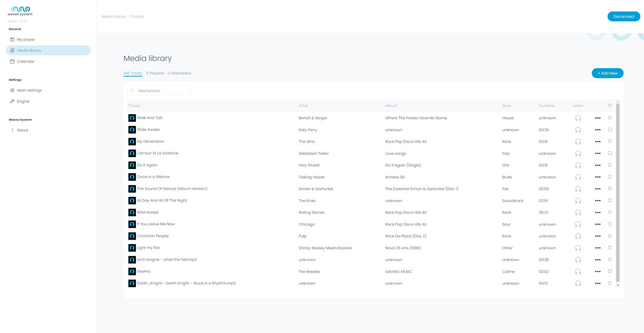644x333 pixels.
Task: Click the Engine wrench icon in the sidebar
Action: pyautogui.click(x=12, y=101)
